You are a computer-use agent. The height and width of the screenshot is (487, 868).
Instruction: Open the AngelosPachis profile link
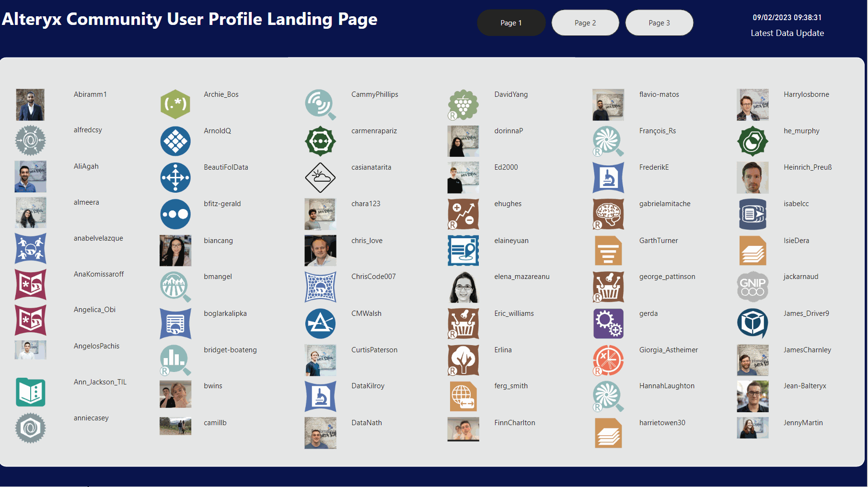(96, 346)
